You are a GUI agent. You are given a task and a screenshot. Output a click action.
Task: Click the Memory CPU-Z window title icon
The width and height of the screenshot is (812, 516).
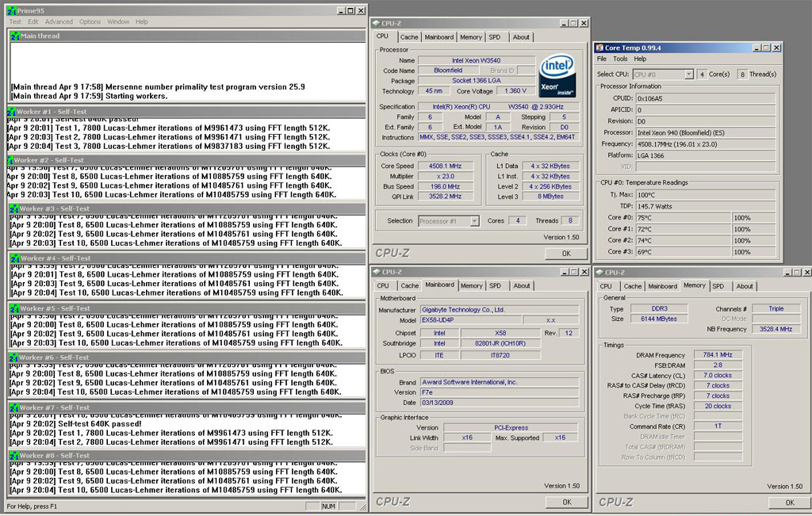(x=599, y=272)
